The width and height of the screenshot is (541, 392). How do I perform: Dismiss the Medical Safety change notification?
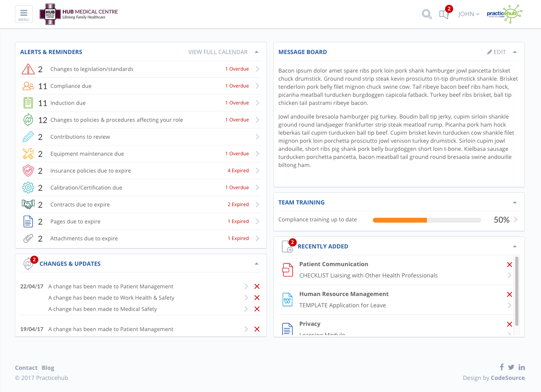coord(257,309)
